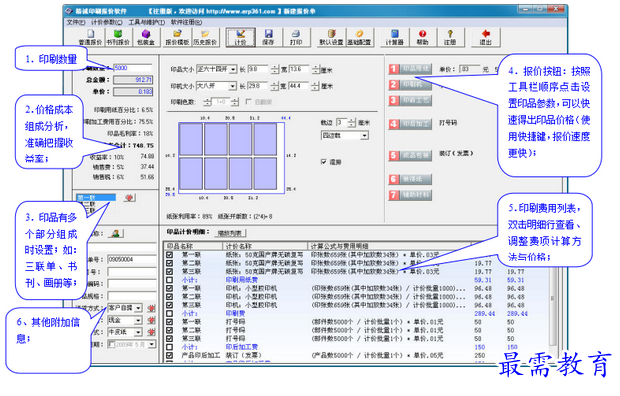Click step 7 辅助材料 button
Viewport: 620px width, 396px height.
410,195
